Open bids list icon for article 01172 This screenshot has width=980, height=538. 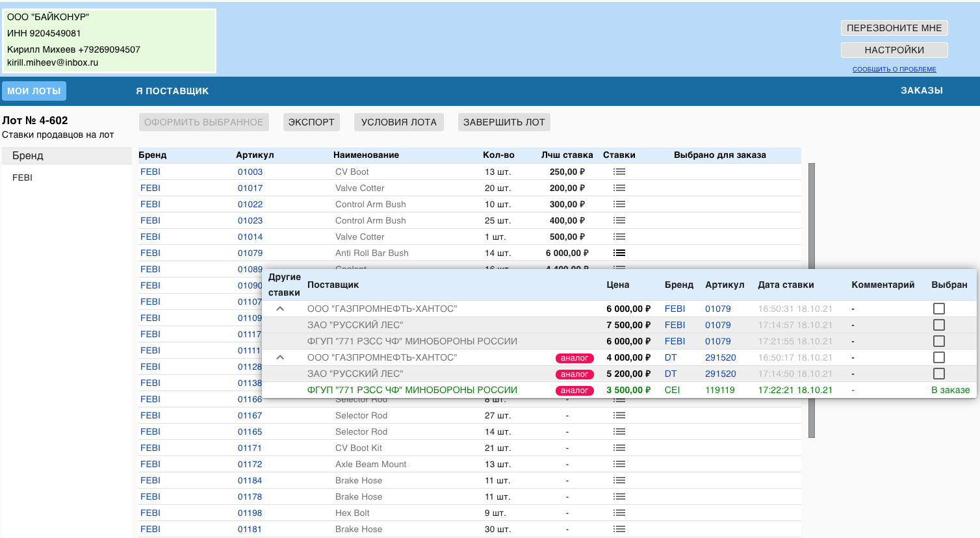click(x=619, y=464)
